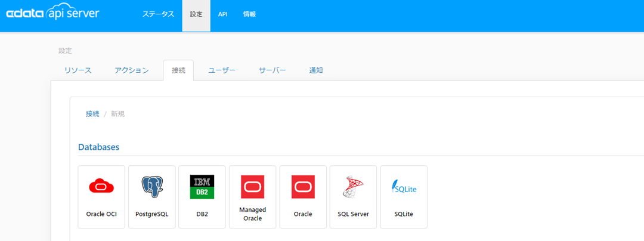This screenshot has width=644, height=241.
Task: Click the PostgreSQL label text
Action: click(151, 214)
